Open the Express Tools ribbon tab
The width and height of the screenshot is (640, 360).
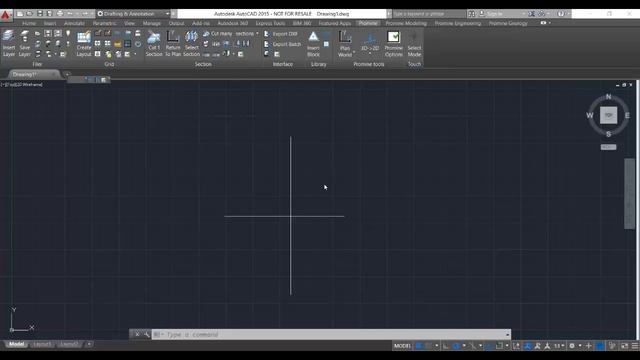[270, 23]
